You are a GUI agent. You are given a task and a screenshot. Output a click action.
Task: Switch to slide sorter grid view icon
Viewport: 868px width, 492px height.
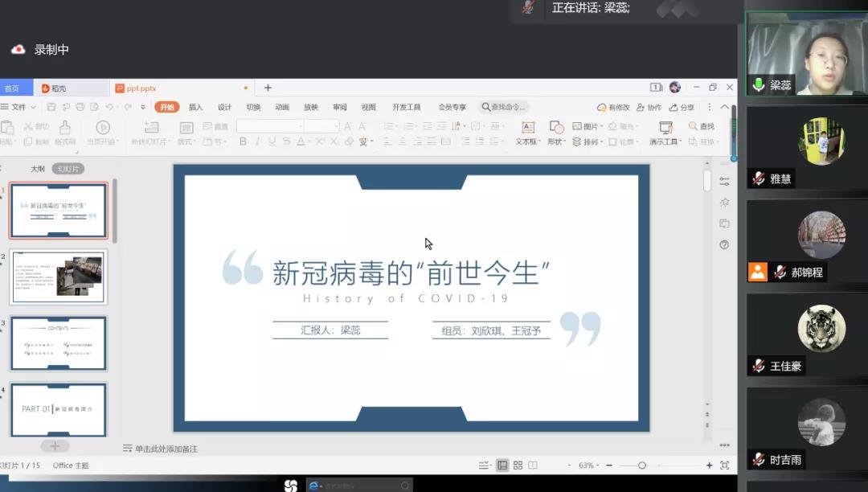(x=518, y=465)
